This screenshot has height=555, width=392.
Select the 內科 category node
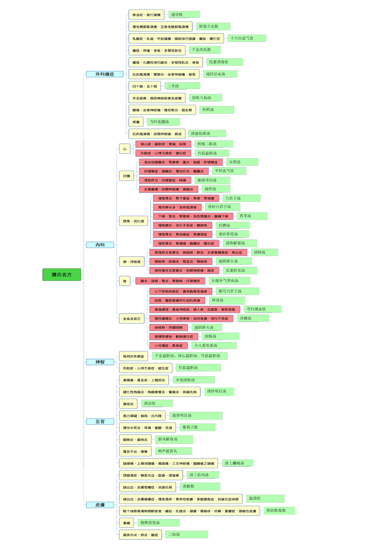100,245
